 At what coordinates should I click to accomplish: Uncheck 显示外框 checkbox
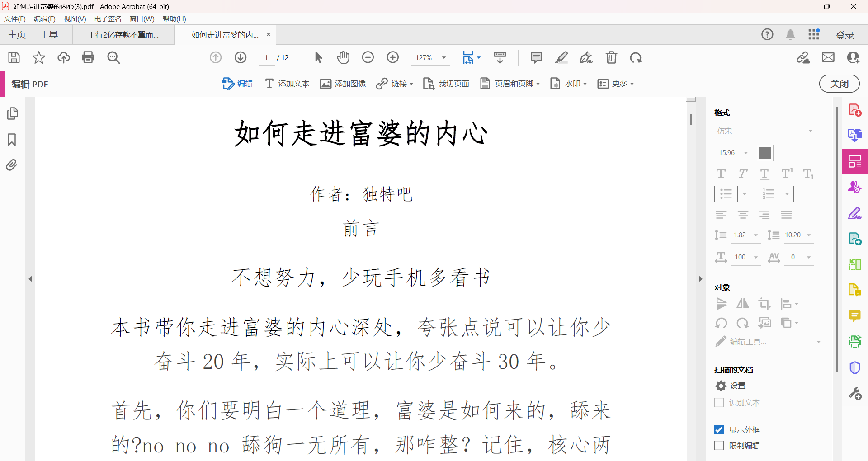tap(719, 429)
